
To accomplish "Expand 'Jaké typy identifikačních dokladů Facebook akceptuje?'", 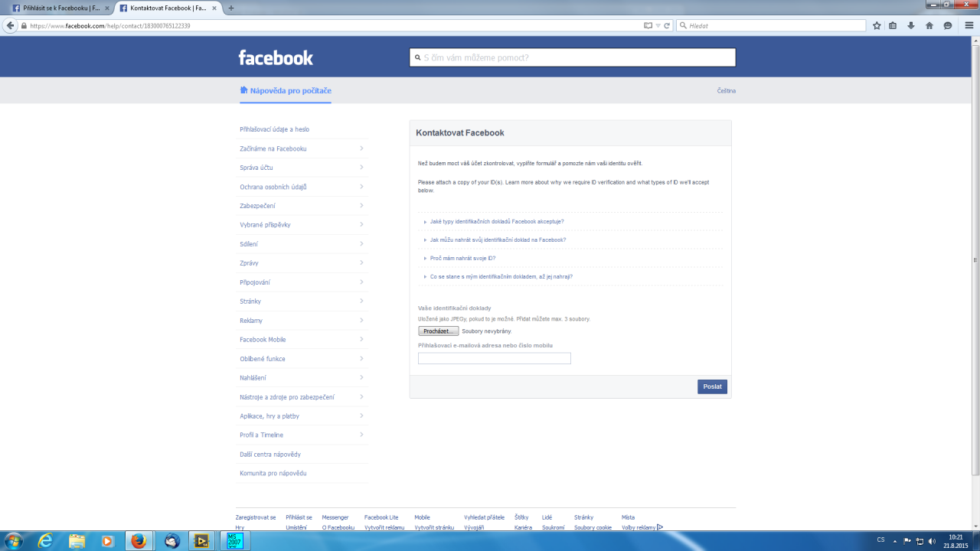I will point(497,221).
